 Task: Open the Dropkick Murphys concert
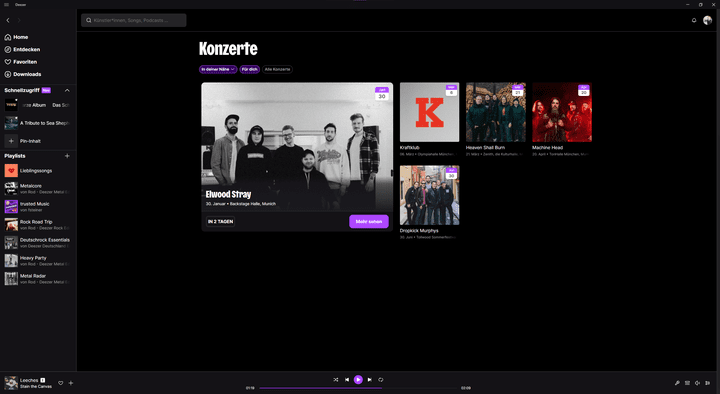coord(429,195)
